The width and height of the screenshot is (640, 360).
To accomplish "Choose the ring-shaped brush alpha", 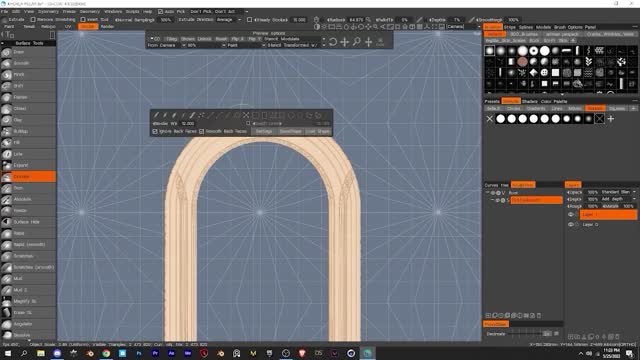I will (x=533, y=51).
